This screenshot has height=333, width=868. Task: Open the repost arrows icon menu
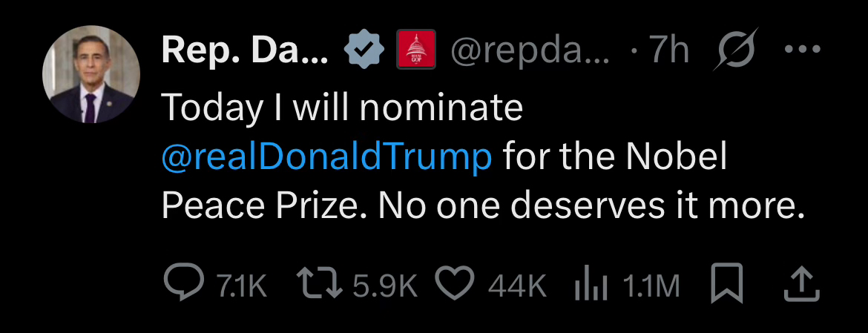pos(319,286)
